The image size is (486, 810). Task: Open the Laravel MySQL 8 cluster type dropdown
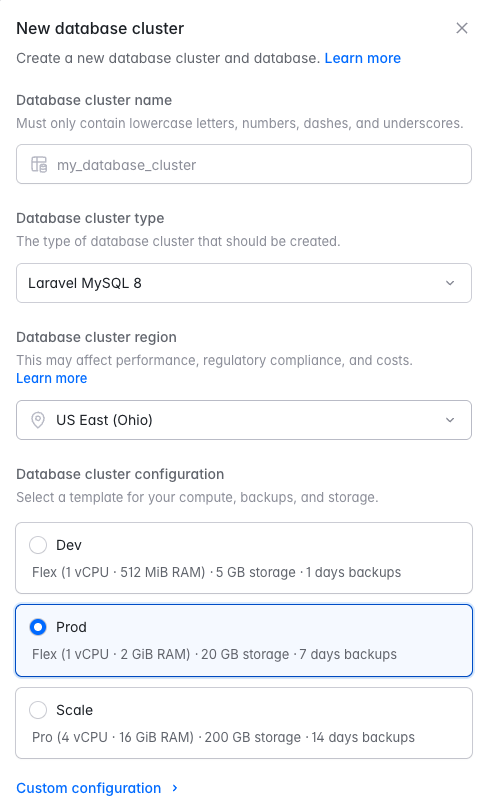[244, 283]
